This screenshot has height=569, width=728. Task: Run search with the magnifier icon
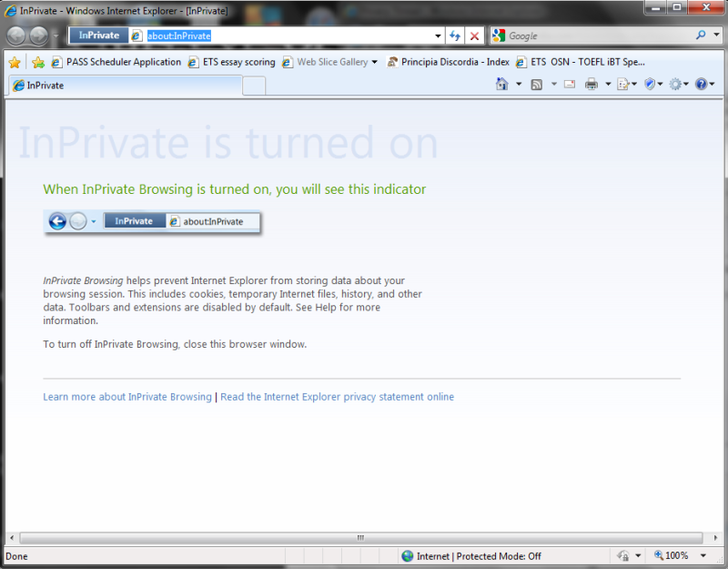point(701,36)
